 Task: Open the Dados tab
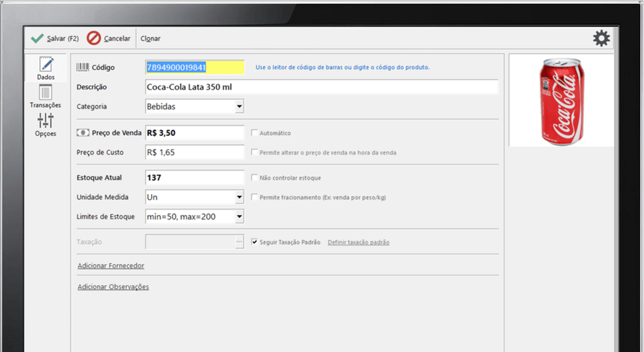[x=46, y=68]
